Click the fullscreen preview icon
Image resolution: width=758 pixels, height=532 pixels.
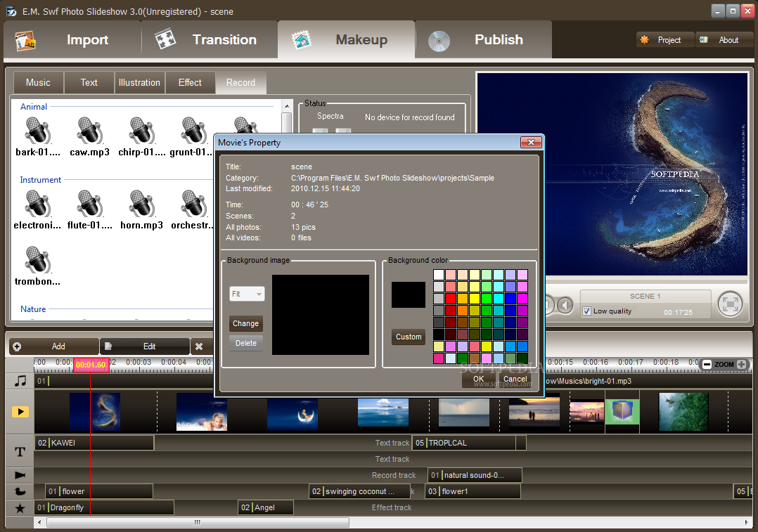pyautogui.click(x=730, y=304)
